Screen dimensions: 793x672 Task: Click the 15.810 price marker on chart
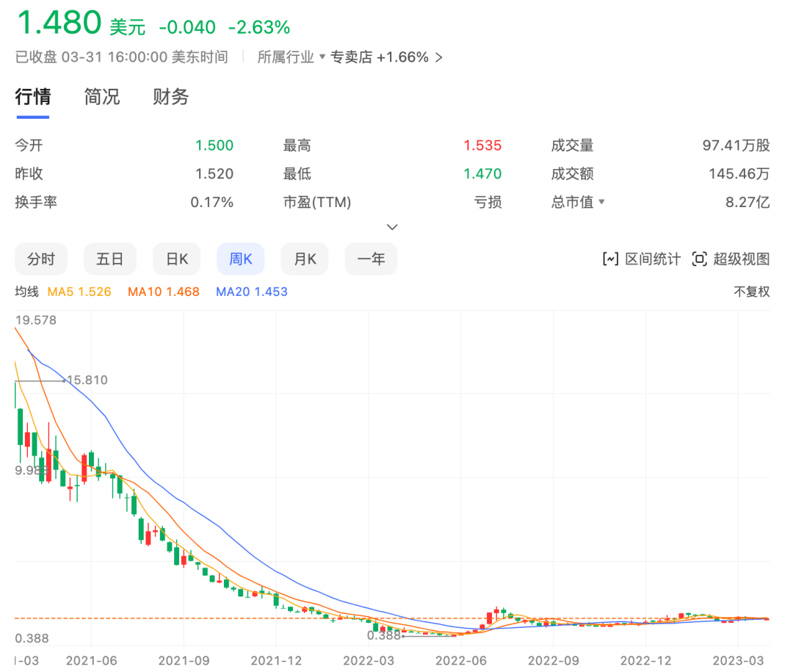[x=87, y=380]
